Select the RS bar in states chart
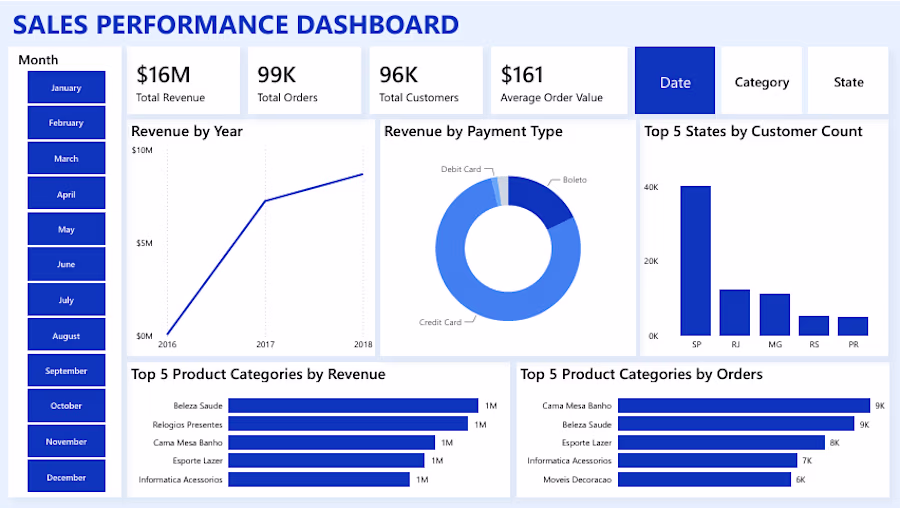 point(814,326)
